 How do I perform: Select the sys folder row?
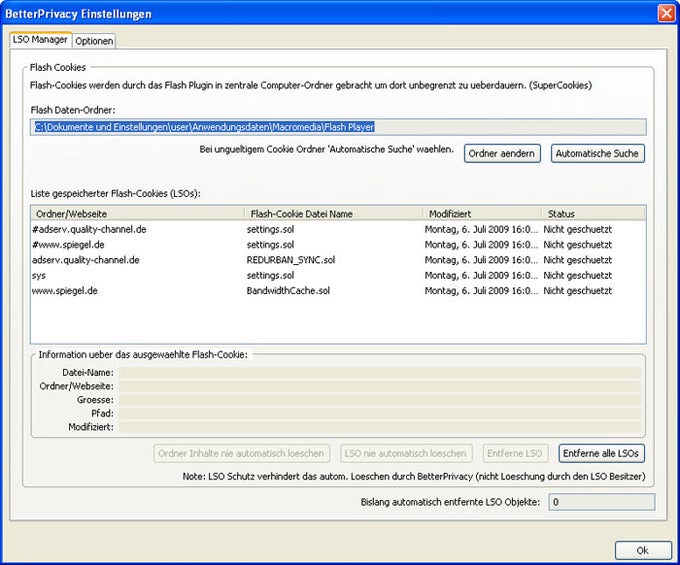pos(338,275)
